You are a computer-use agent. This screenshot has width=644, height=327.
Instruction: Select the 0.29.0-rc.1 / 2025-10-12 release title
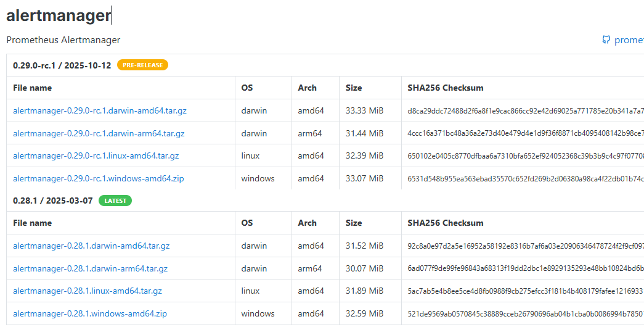point(62,65)
